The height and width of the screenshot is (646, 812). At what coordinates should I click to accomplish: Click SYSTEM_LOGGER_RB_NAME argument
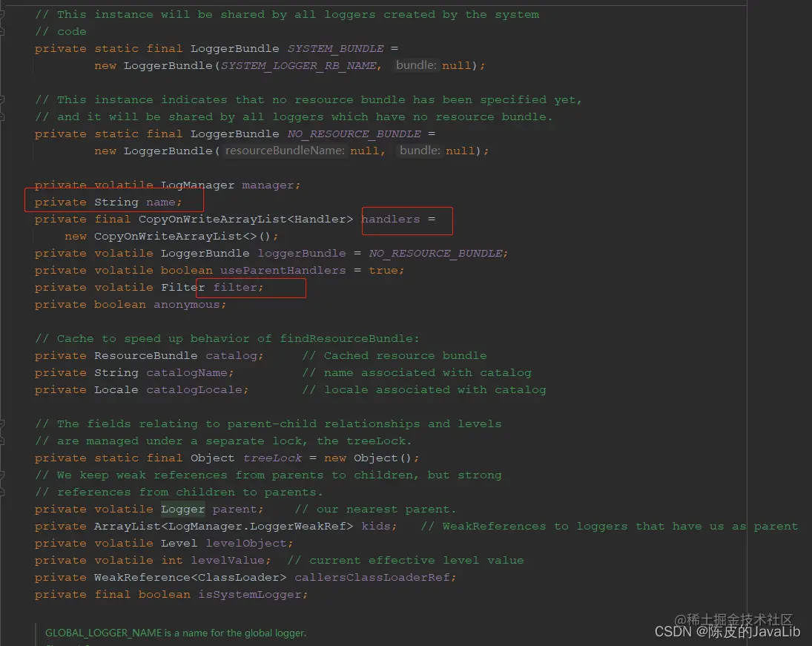coord(299,66)
